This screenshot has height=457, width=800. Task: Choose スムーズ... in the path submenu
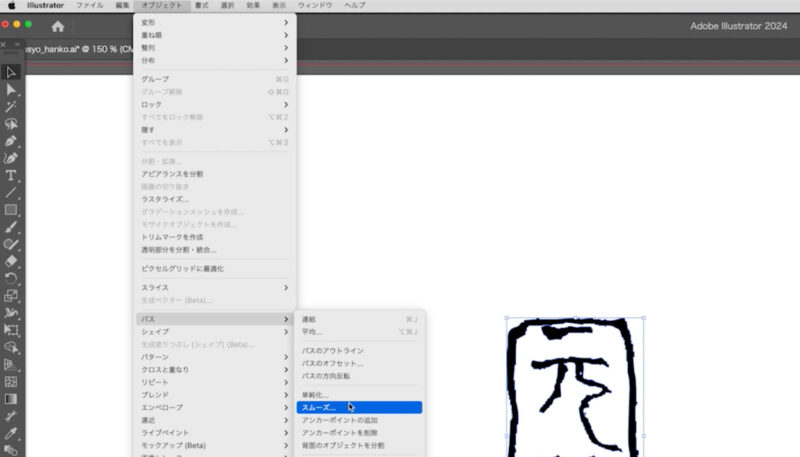[359, 407]
